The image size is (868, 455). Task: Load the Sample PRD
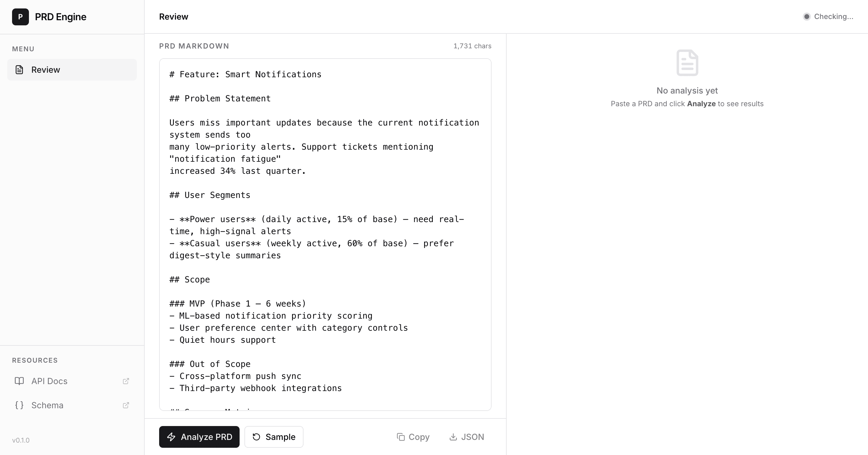[x=274, y=437]
